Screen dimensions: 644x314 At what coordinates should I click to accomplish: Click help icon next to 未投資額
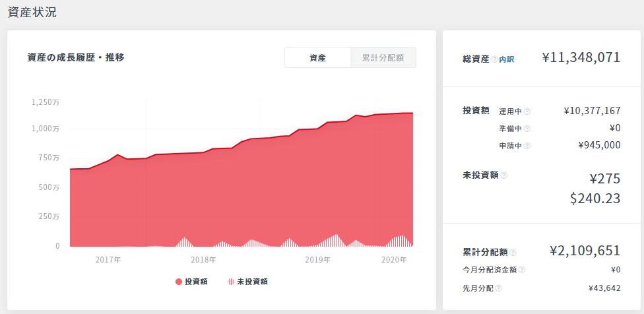point(503,175)
